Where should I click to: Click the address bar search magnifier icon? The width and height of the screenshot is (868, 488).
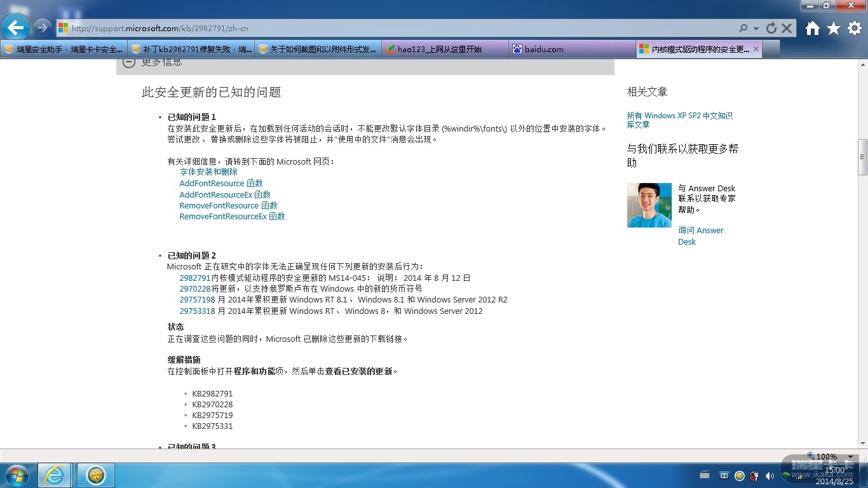coord(743,29)
